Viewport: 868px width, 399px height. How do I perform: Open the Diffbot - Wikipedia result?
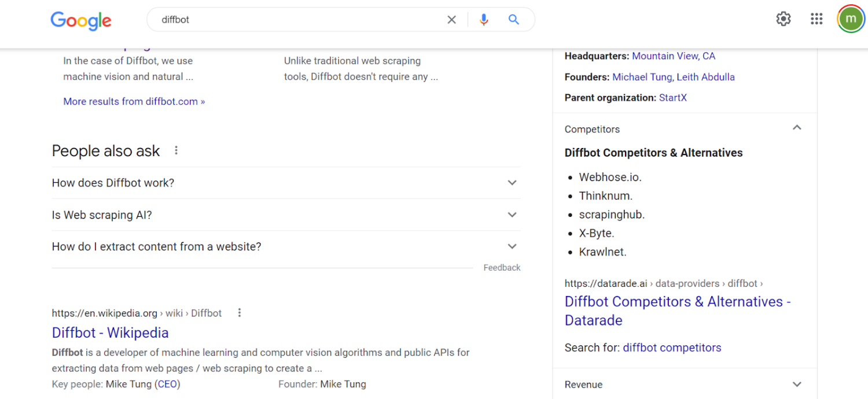pyautogui.click(x=111, y=333)
